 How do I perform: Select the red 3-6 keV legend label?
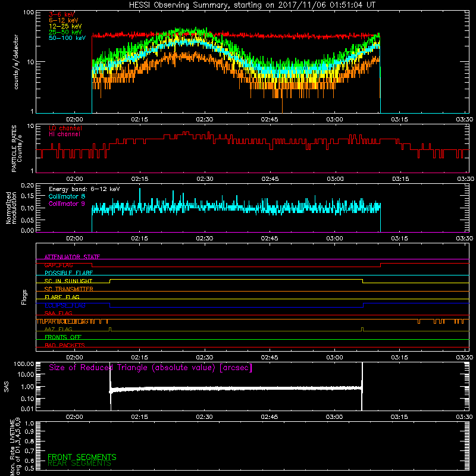point(62,14)
